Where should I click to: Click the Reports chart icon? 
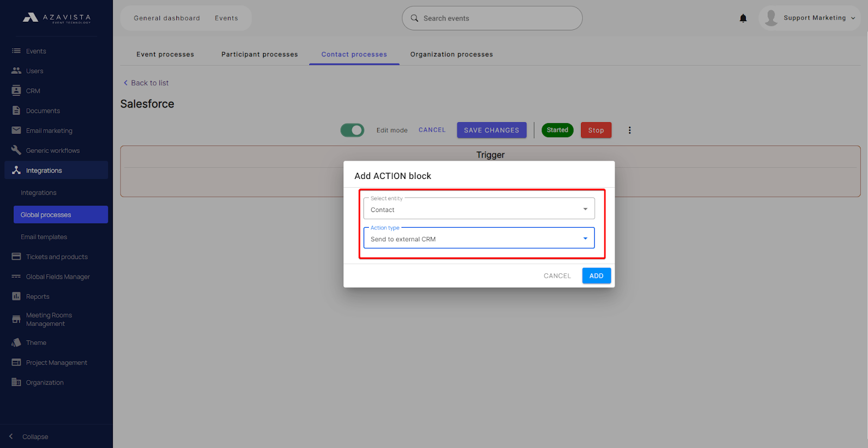point(16,296)
